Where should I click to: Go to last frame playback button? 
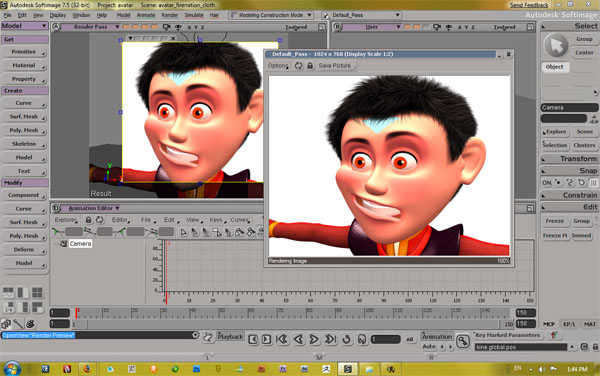(330, 339)
